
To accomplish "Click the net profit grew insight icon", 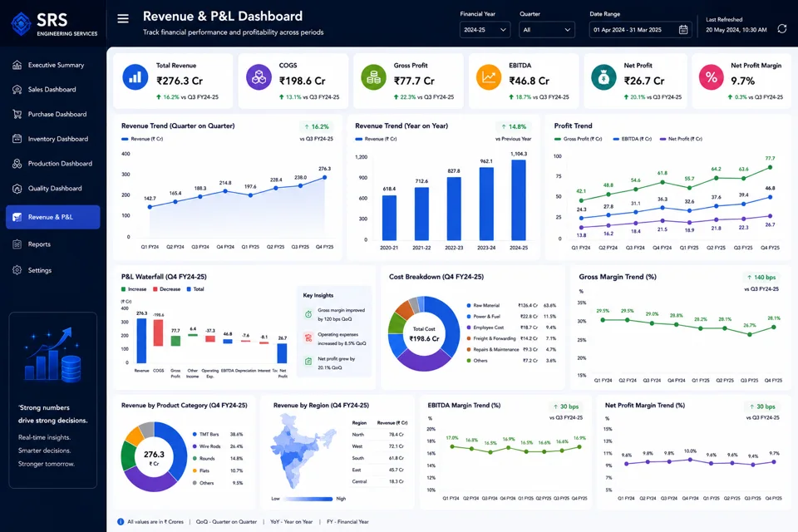I will pos(308,362).
